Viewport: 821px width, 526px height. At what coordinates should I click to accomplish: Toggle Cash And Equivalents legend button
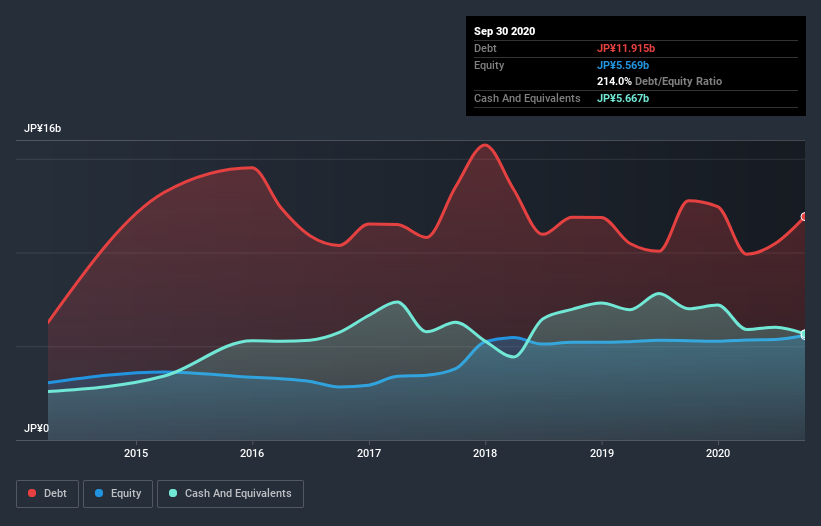point(230,494)
